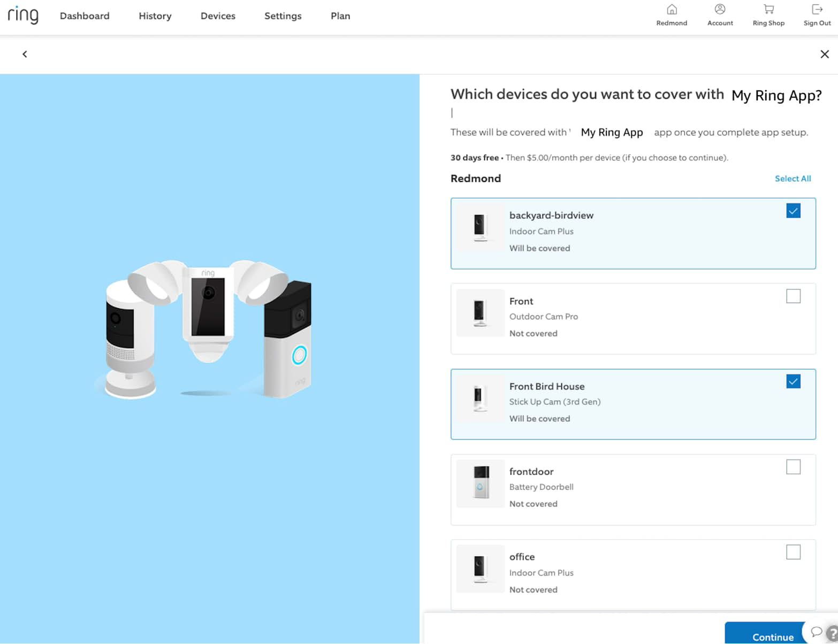The width and height of the screenshot is (838, 644).
Task: Check the Front device checkbox
Action: [x=793, y=296]
